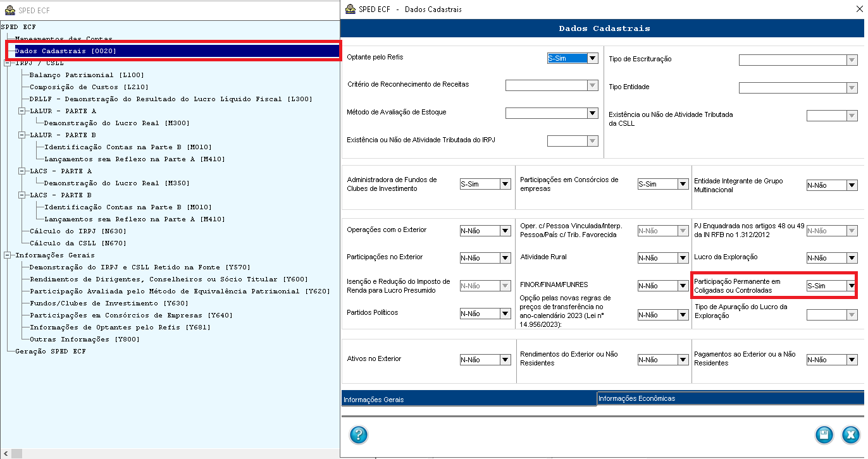Open Pagamentos ao Exterior dropdown

tap(852, 360)
